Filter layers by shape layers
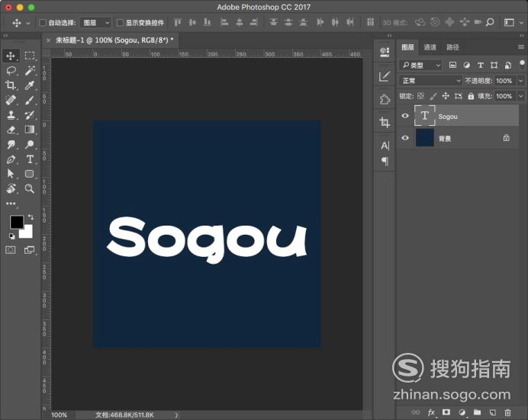 coord(494,65)
